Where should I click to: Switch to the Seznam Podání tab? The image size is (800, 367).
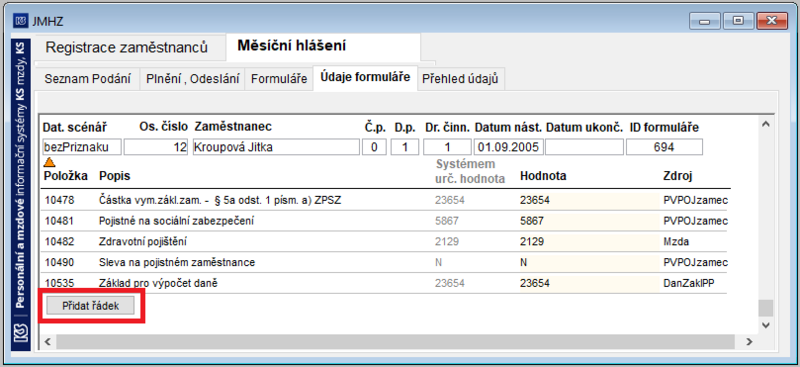pos(87,79)
